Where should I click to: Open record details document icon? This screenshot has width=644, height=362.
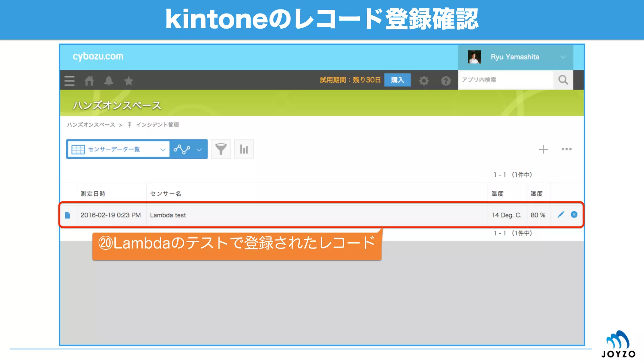click(x=67, y=215)
